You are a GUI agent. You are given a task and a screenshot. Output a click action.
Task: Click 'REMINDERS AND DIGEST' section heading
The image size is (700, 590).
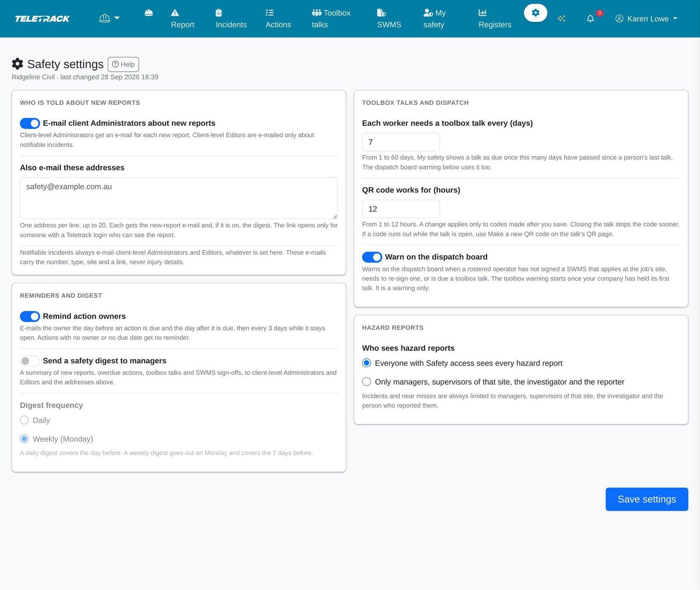(x=61, y=296)
